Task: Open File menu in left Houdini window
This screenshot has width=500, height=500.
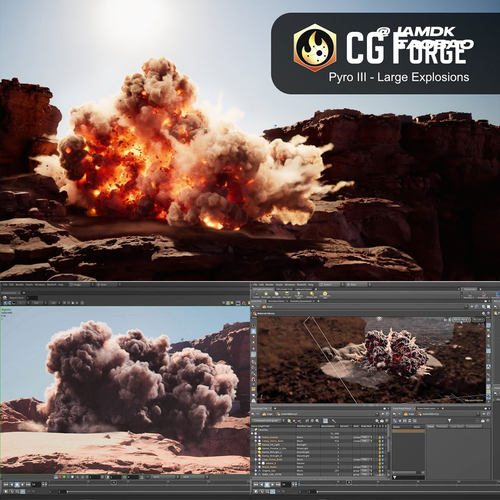Action: pyautogui.click(x=5, y=285)
